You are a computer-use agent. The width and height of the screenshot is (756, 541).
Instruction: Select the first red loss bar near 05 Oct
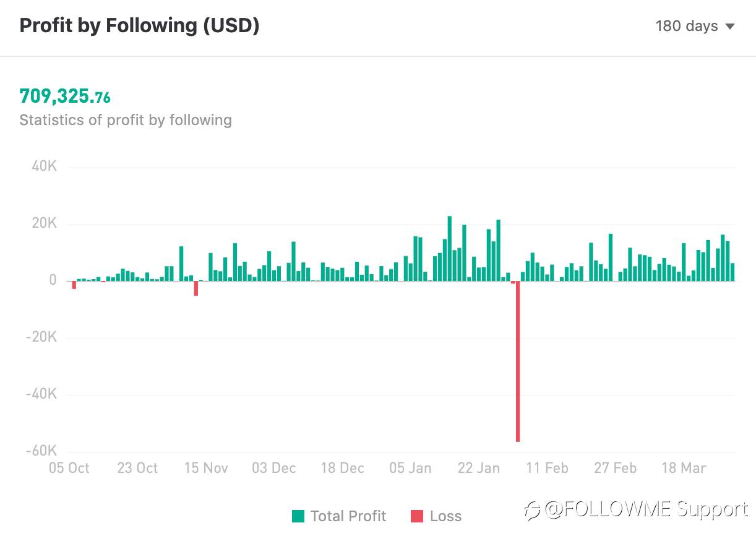pyautogui.click(x=74, y=285)
